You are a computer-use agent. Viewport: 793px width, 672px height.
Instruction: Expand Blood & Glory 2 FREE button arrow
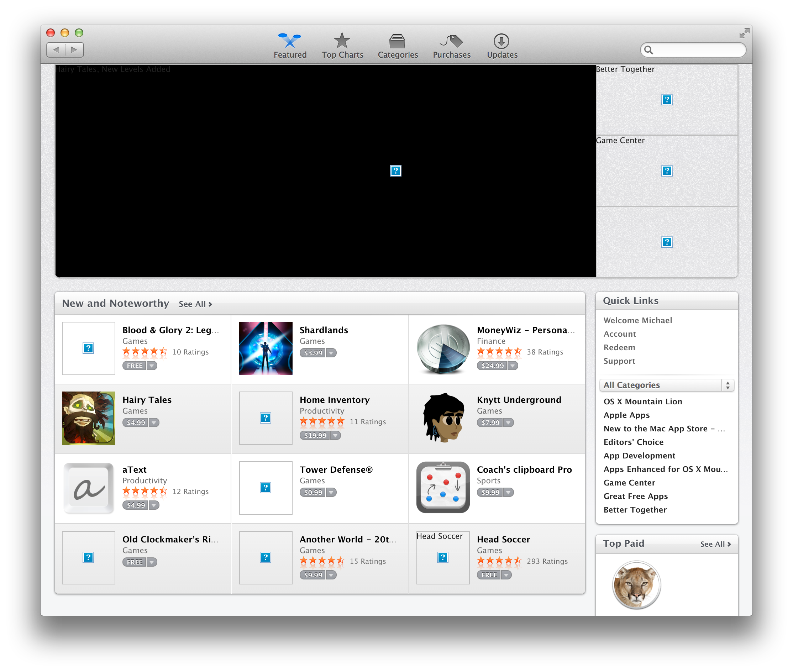coord(152,366)
